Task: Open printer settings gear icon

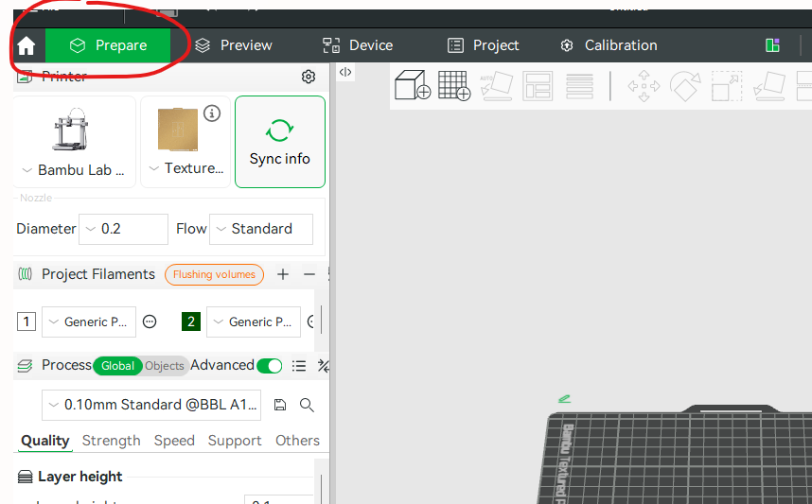Action: pyautogui.click(x=308, y=77)
